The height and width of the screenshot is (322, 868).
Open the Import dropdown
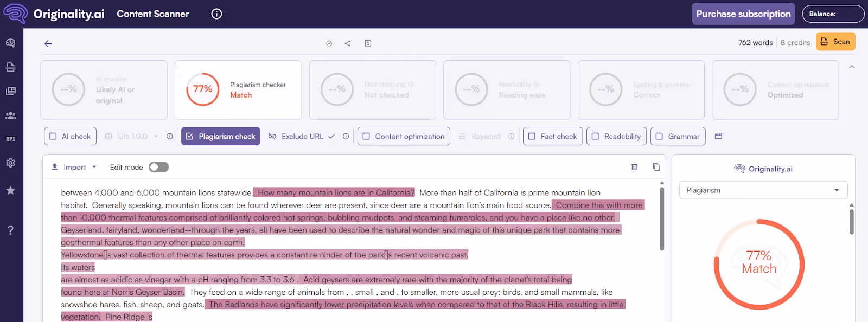74,167
